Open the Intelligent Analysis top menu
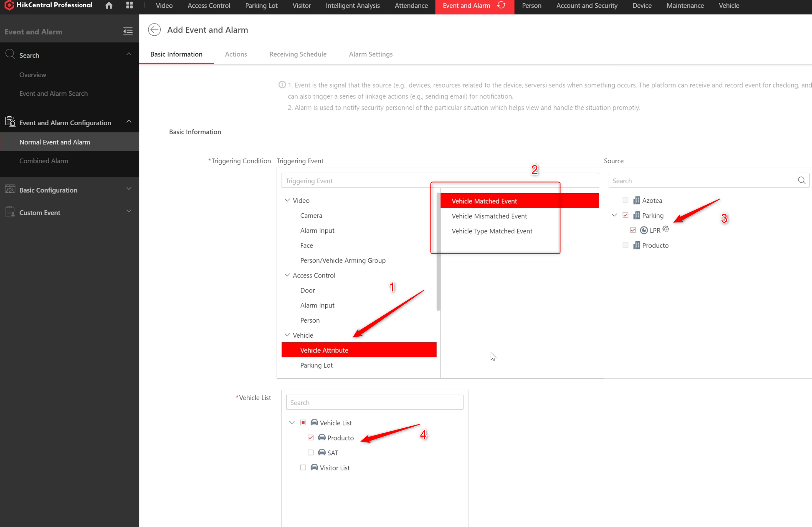812x527 pixels. 353,6
